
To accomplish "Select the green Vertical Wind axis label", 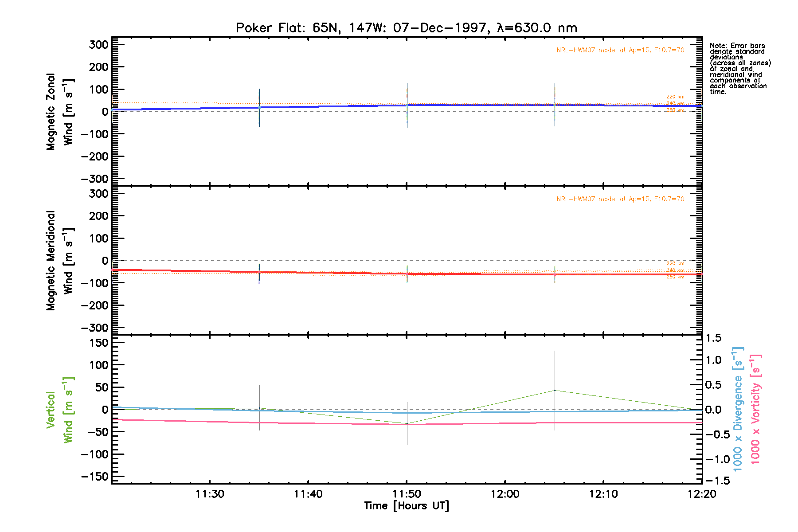I will (x=59, y=410).
